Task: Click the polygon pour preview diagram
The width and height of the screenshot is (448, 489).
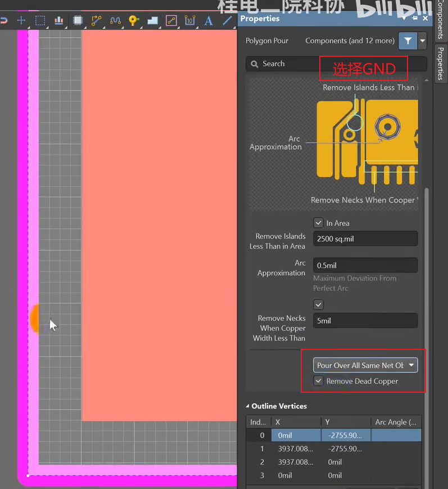Action: (x=333, y=143)
